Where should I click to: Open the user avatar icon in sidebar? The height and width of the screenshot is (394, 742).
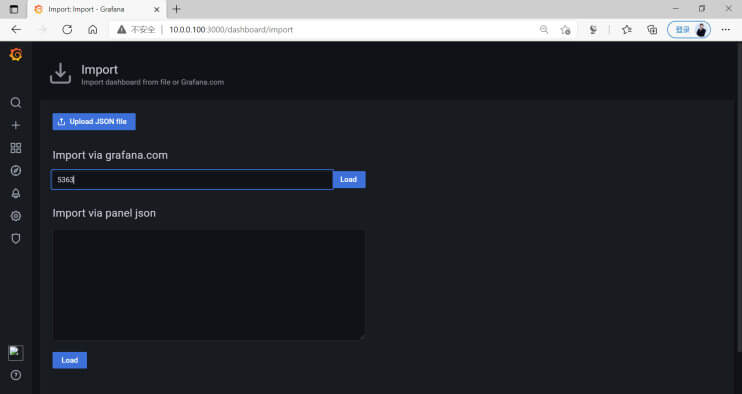16,353
